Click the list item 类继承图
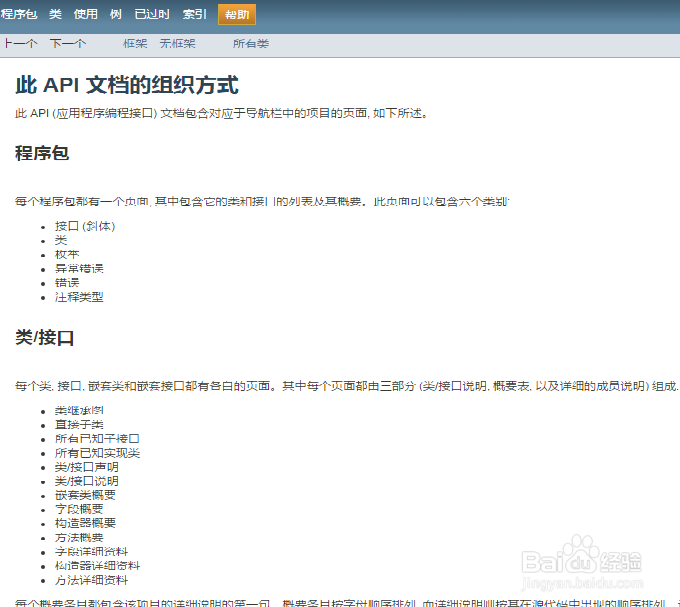 pyautogui.click(x=79, y=410)
